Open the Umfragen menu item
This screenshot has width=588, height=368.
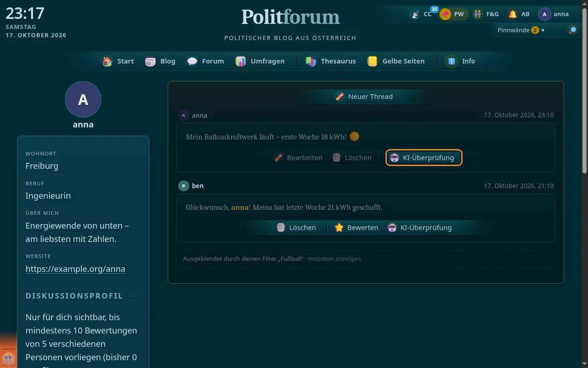point(260,61)
